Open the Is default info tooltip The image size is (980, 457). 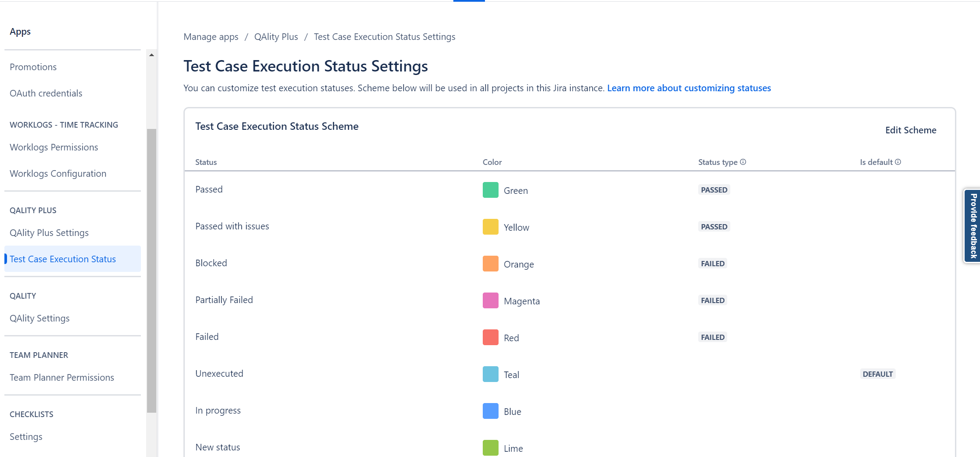898,162
